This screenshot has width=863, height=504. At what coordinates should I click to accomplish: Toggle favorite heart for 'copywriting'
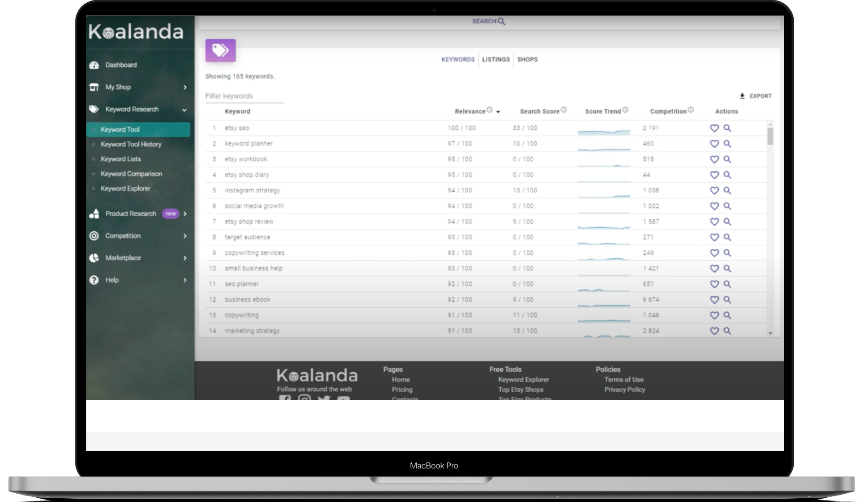point(714,315)
